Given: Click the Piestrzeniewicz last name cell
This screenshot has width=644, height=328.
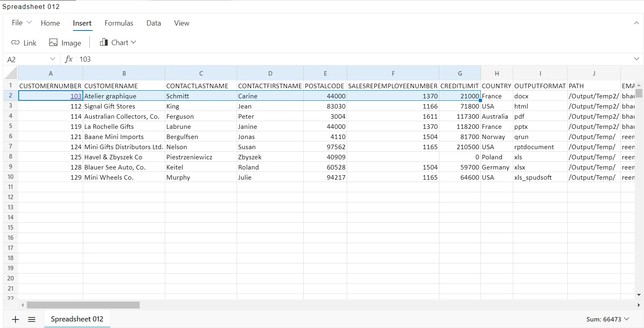Looking at the screenshot, I should pos(201,157).
